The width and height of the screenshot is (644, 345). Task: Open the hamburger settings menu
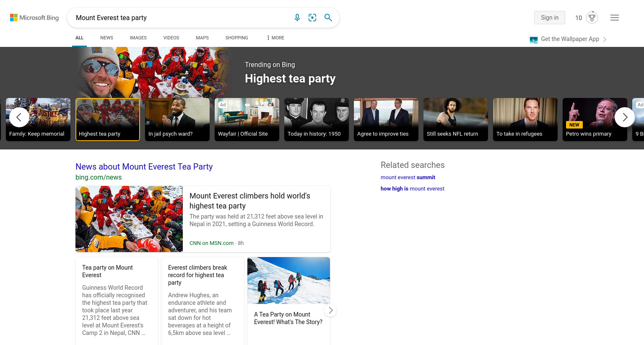pyautogui.click(x=615, y=18)
